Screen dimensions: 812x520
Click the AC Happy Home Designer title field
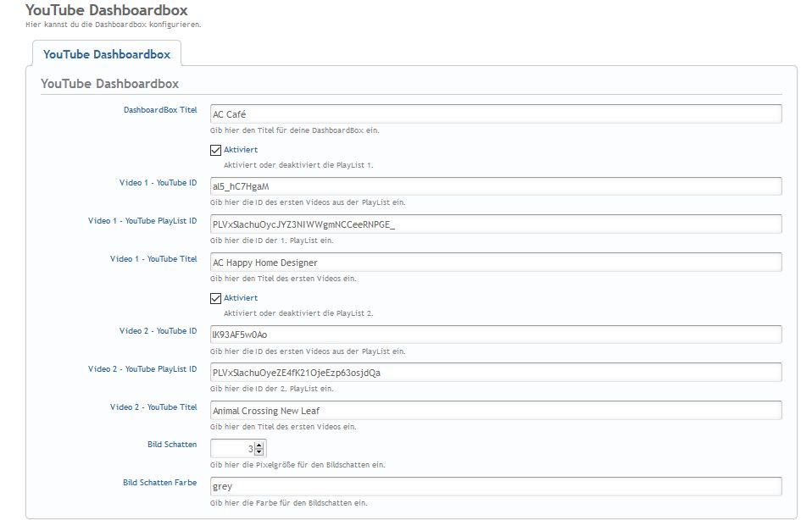(x=496, y=263)
